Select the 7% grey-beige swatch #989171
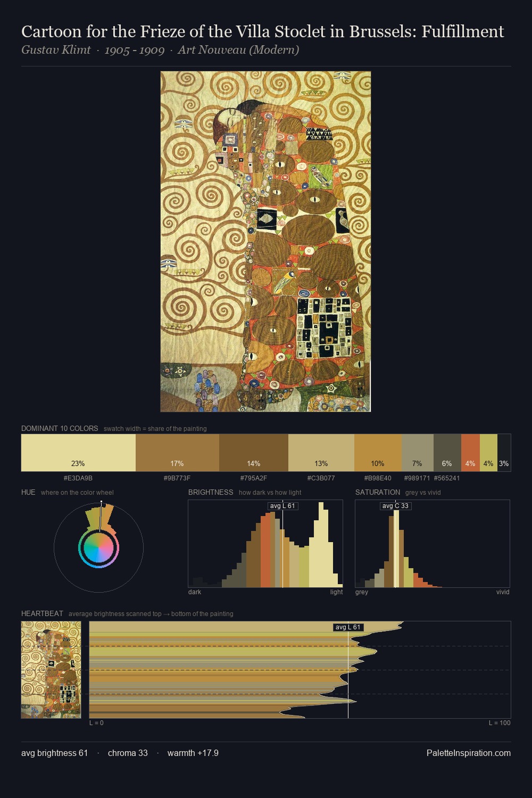 [418, 453]
